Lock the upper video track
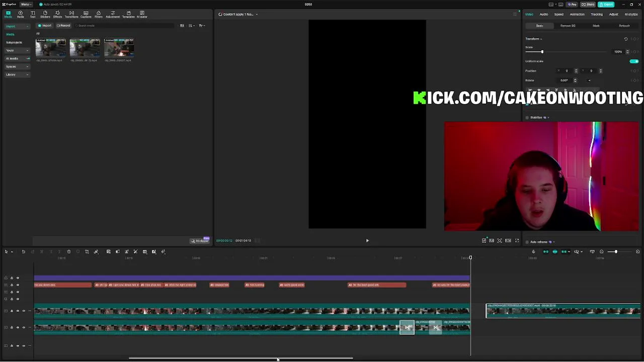 click(x=12, y=311)
